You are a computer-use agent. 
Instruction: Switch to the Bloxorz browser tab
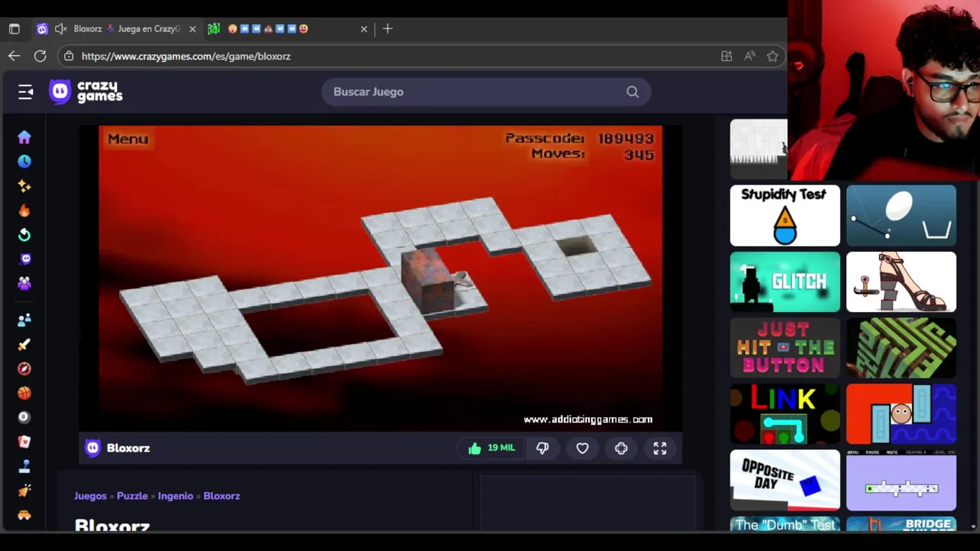click(x=115, y=28)
